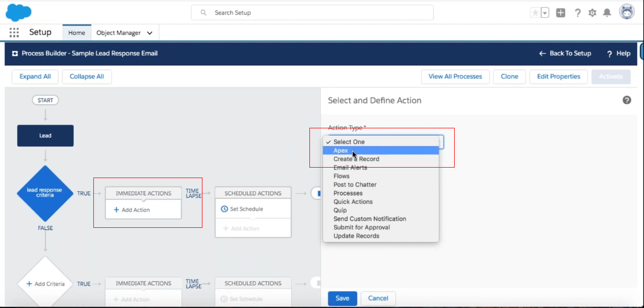The width and height of the screenshot is (644, 308).
Task: Open the Setup gear icon
Action: [593, 13]
